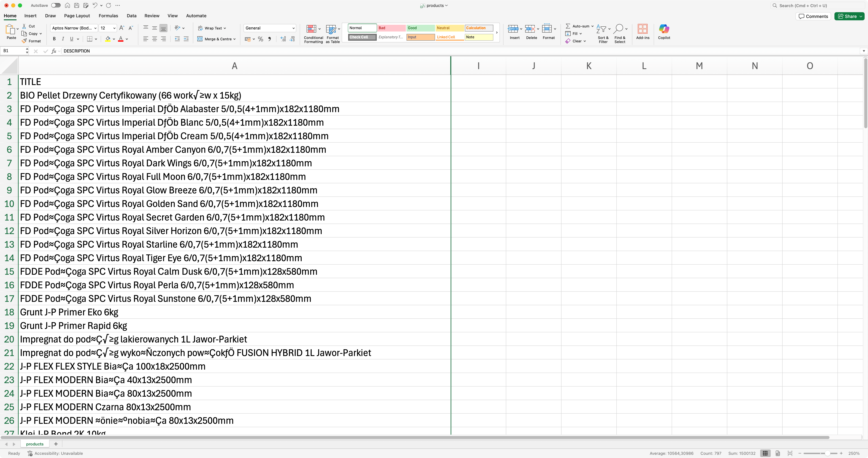The width and height of the screenshot is (868, 458).
Task: Click the Percent style icon
Action: click(260, 39)
